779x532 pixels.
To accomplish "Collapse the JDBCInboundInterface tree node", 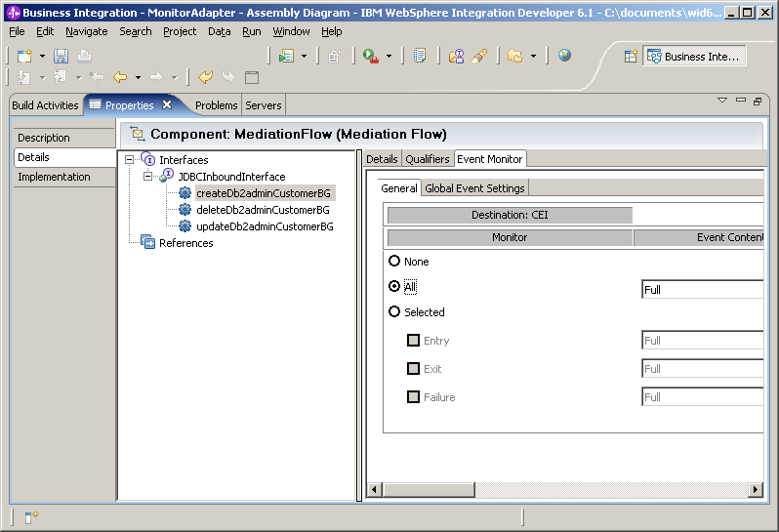I will [147, 177].
